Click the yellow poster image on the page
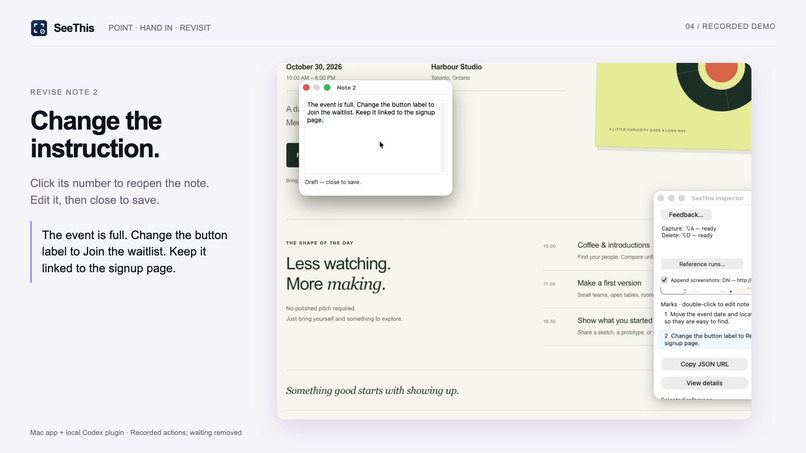Screen dimensions: 806x453 click(674, 106)
